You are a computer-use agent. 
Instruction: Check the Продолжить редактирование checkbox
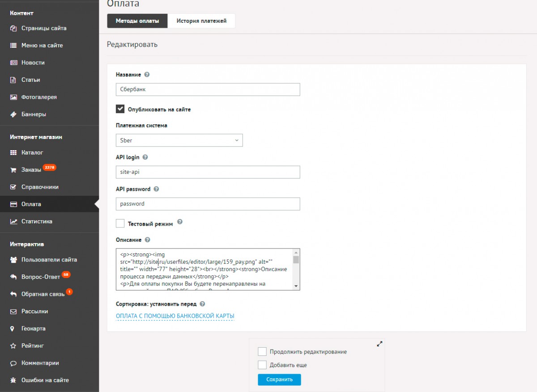262,352
